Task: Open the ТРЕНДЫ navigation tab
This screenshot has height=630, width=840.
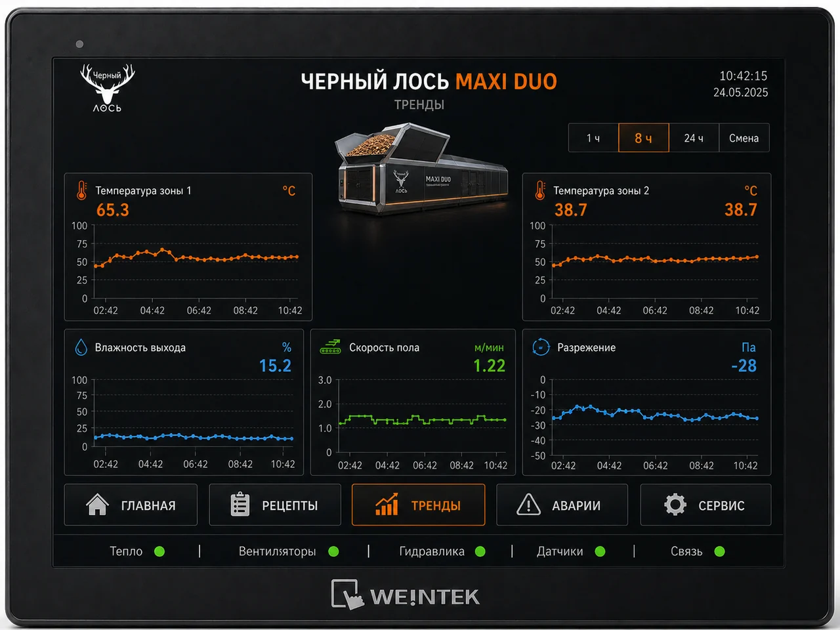Action: point(419,505)
